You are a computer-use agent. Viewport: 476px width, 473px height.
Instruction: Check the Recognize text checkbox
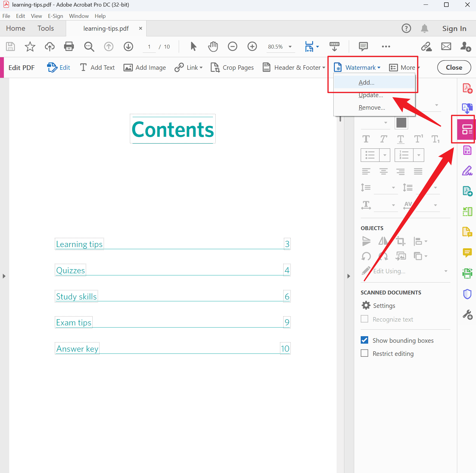tap(364, 319)
